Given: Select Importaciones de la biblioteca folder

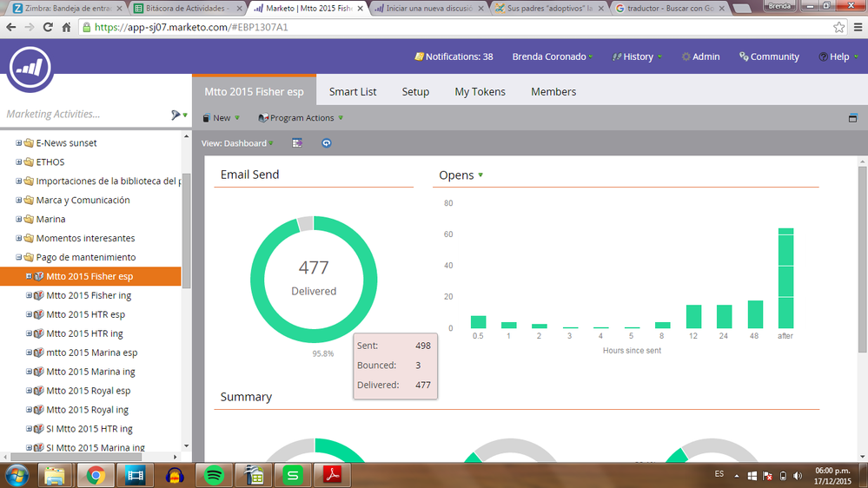Looking at the screenshot, I should click(x=108, y=181).
